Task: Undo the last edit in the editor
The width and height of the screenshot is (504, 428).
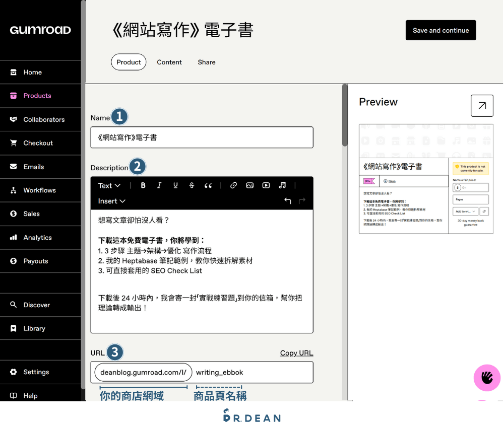Action: click(287, 201)
